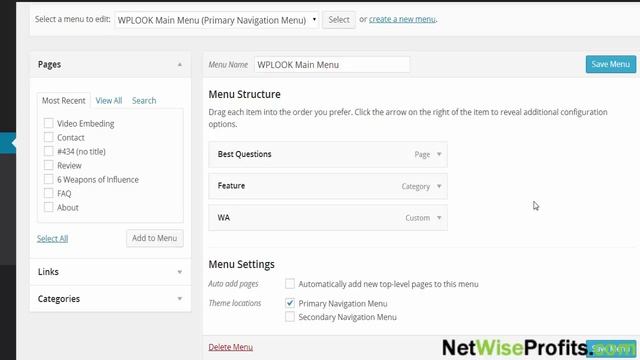Click the Best Questions menu item bar
The width and height of the screenshot is (640, 360).
point(328,154)
